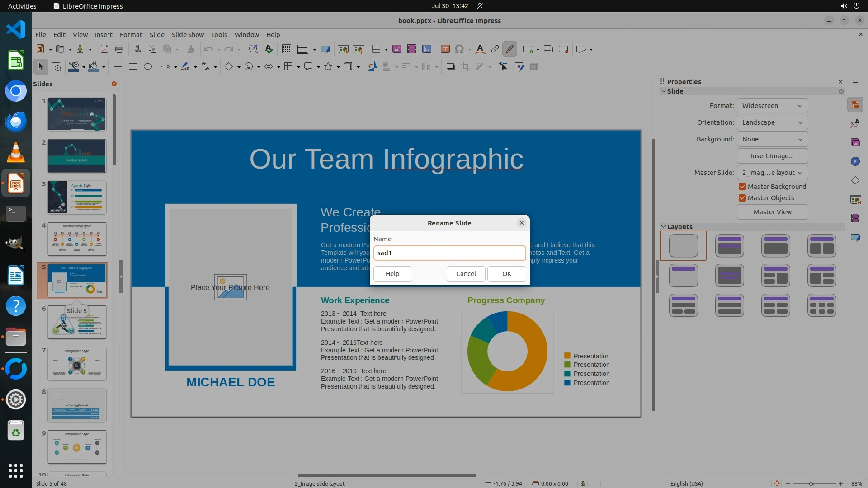Image resolution: width=868 pixels, height=488 pixels.
Task: Click the Insert Text Box icon
Action: (445, 49)
